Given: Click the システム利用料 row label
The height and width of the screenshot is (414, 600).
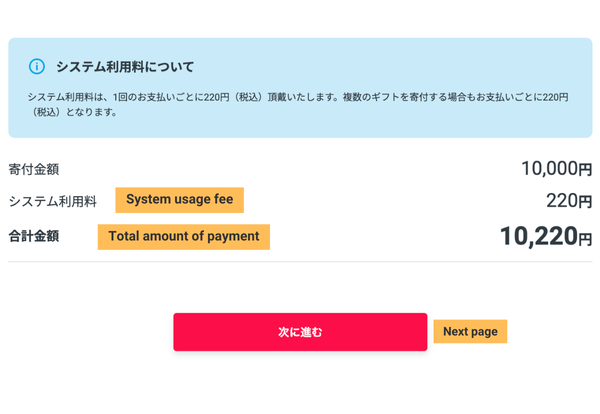Looking at the screenshot, I should [52, 201].
